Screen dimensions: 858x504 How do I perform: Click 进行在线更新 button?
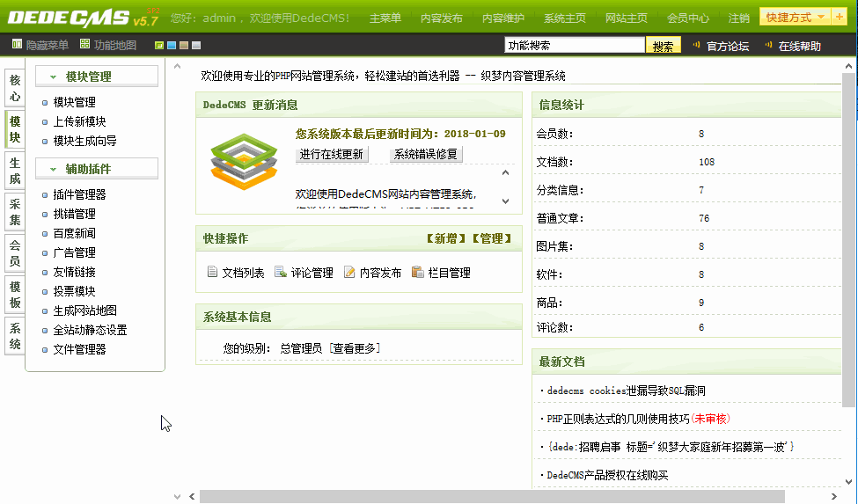(x=331, y=154)
